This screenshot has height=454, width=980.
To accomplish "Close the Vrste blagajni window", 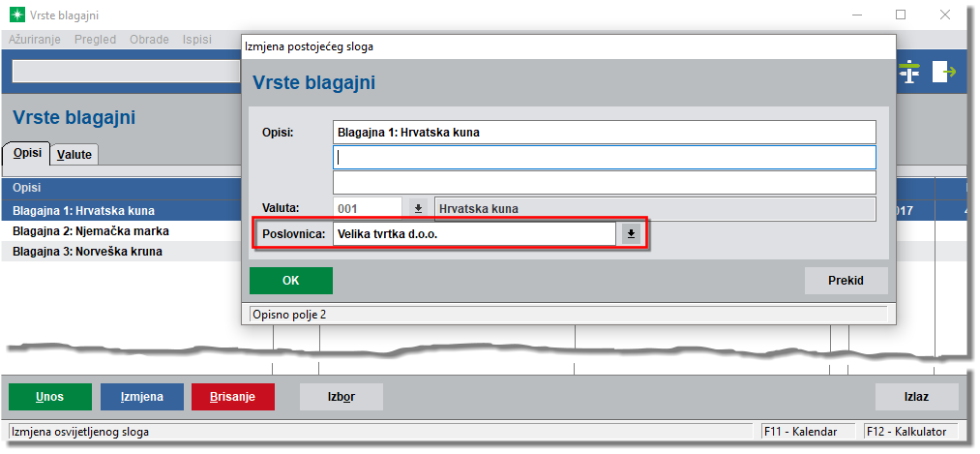I will (945, 15).
